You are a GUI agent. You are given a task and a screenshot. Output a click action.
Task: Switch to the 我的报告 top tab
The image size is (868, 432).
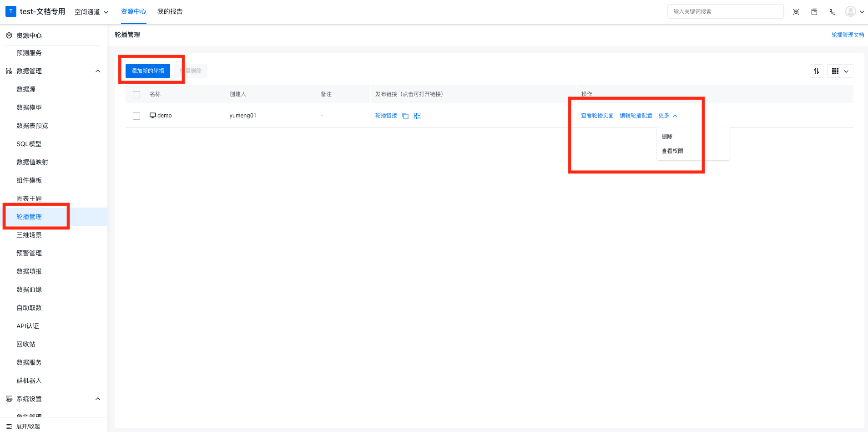[170, 12]
